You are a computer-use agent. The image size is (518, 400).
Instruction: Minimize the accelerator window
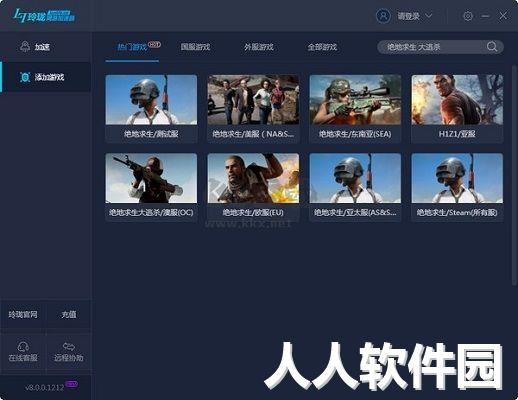(x=486, y=16)
